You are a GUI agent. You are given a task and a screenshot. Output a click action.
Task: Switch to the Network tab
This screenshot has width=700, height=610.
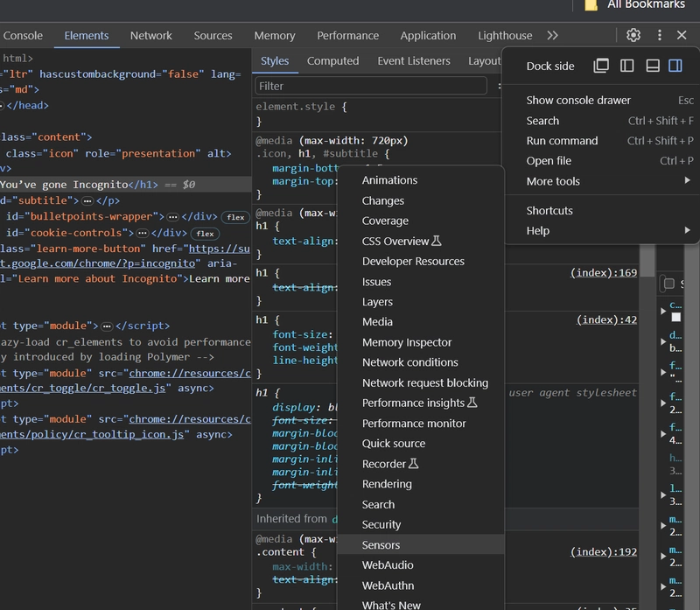click(150, 35)
